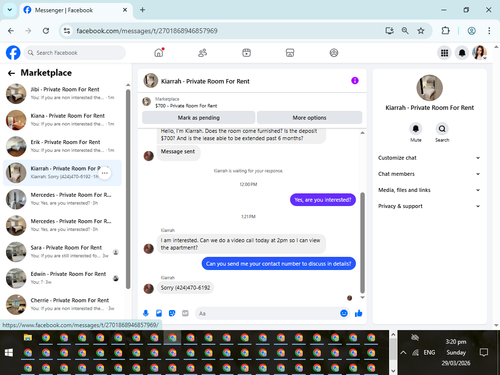Expand Media, files and links section

[x=429, y=190]
